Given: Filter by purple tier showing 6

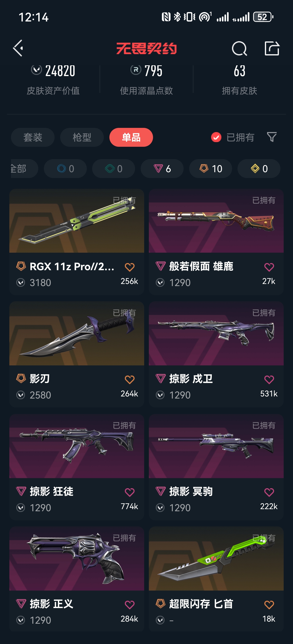Looking at the screenshot, I should 162,168.
